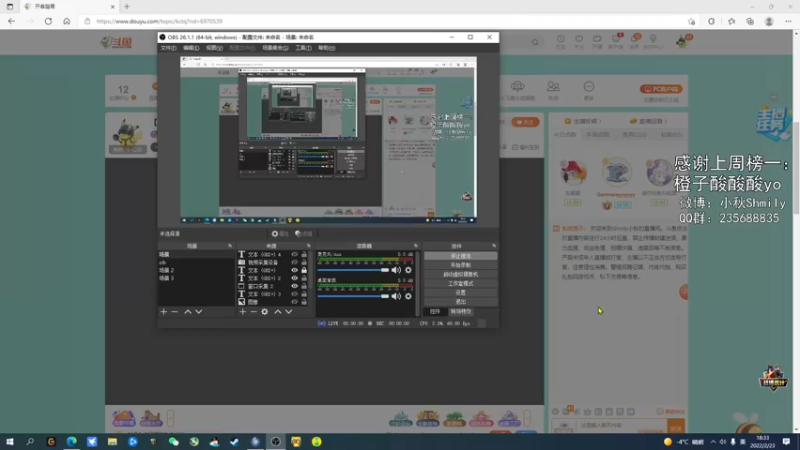Undock the OBS scenes panel icon
Image resolution: width=800 pixels, height=450 pixels.
(x=230, y=246)
